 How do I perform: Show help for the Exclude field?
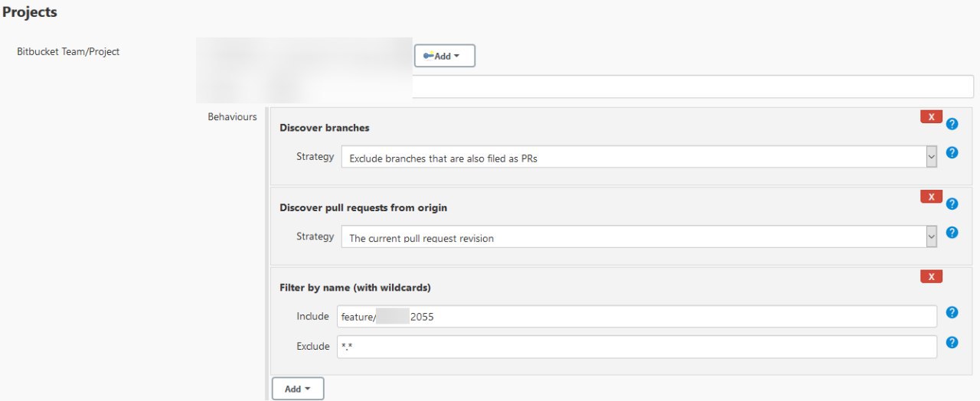tap(952, 342)
